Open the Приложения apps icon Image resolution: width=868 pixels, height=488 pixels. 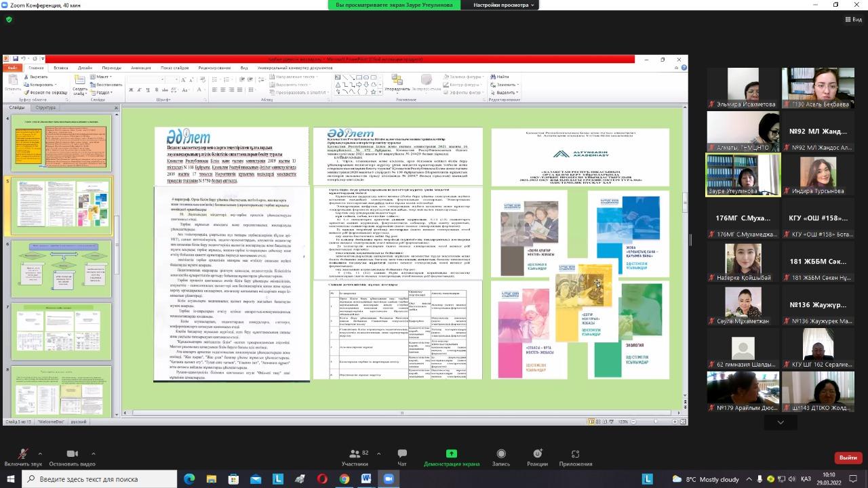tap(575, 454)
